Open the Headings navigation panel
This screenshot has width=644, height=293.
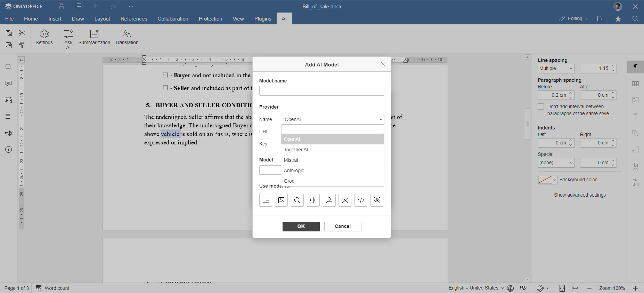click(9, 117)
